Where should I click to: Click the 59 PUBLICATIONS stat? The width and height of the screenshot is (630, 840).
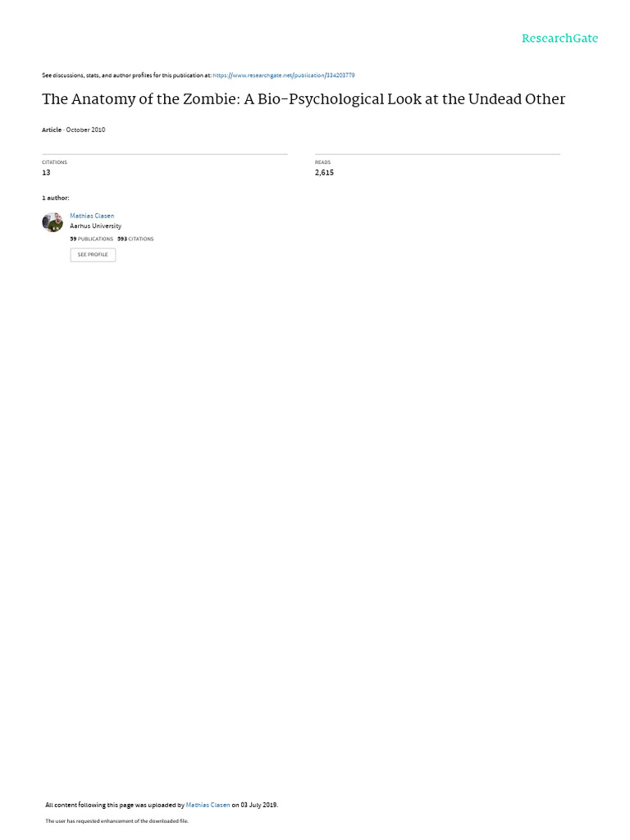(x=92, y=239)
